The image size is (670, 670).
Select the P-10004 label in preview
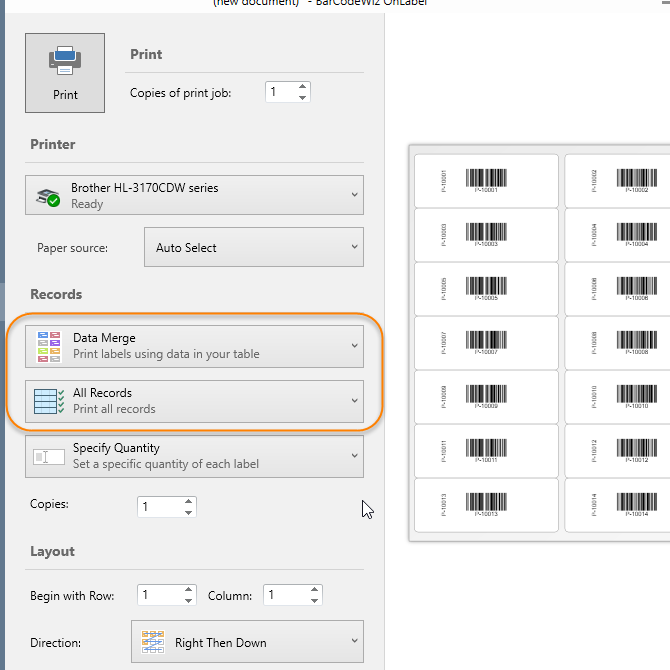pyautogui.click(x=618, y=235)
